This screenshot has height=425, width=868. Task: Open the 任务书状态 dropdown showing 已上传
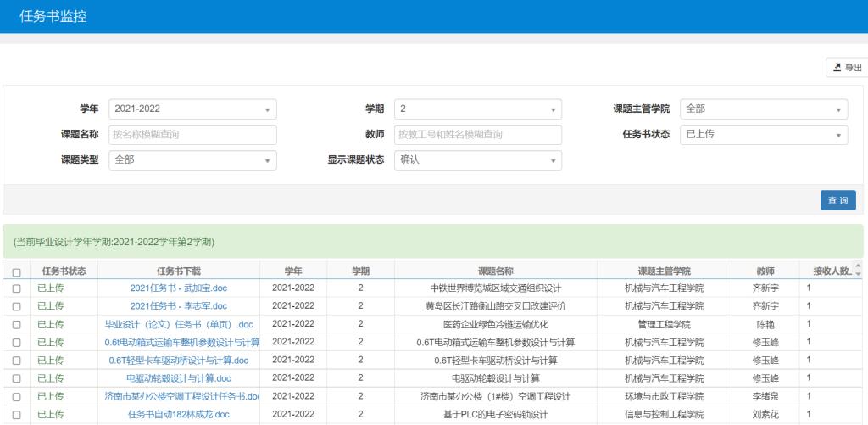click(763, 134)
